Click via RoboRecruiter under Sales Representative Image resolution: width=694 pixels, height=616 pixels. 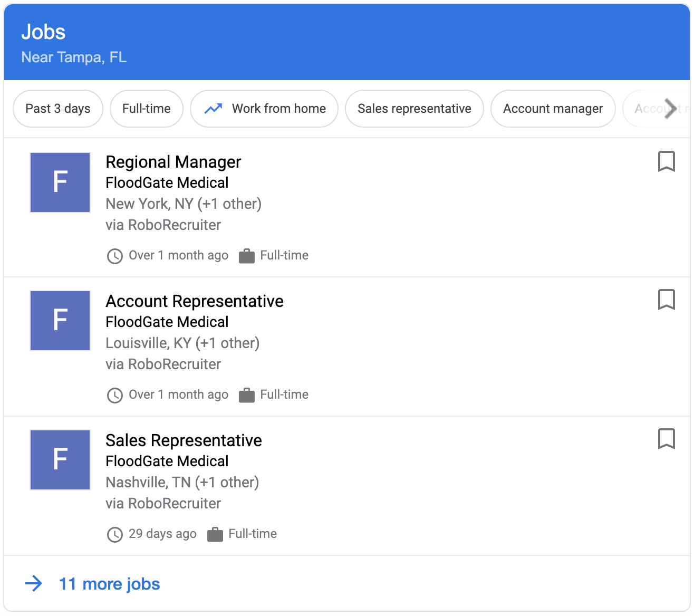[x=163, y=503]
